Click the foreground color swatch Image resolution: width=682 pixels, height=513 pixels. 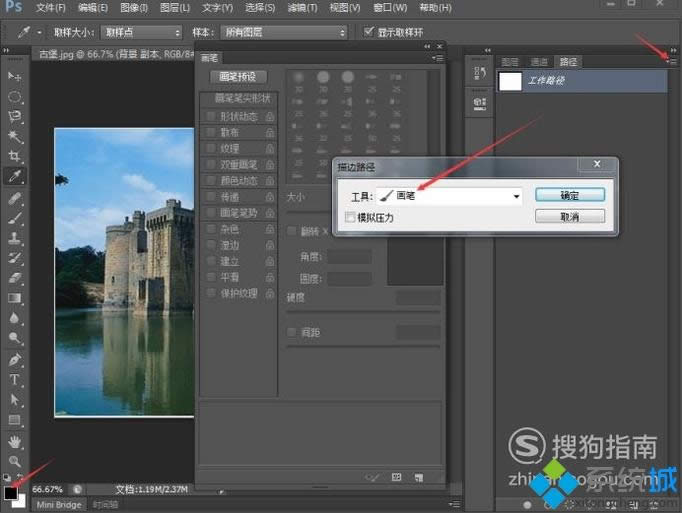(x=10, y=493)
